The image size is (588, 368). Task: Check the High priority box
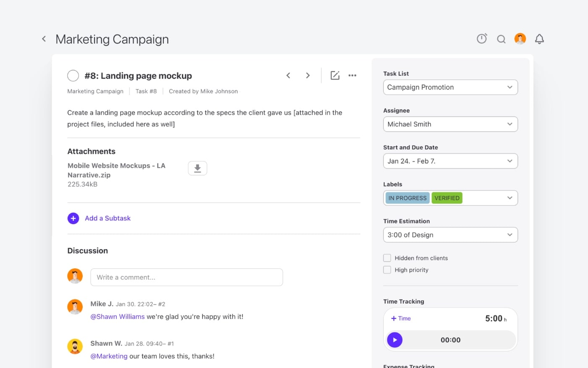pos(387,270)
